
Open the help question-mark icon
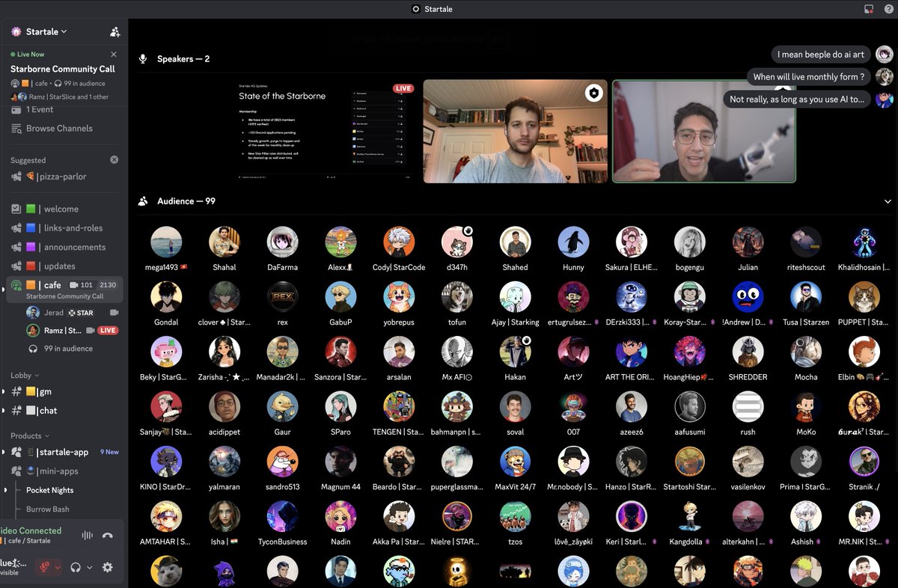point(888,9)
